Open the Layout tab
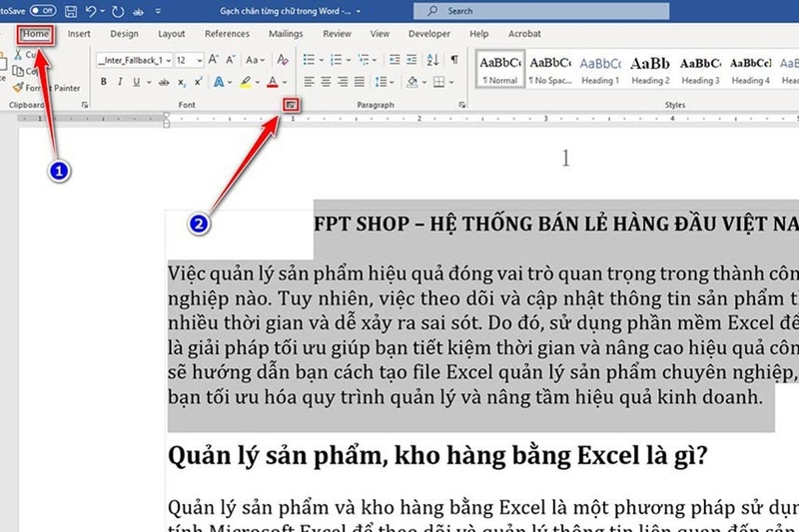The image size is (799, 532). point(171,34)
